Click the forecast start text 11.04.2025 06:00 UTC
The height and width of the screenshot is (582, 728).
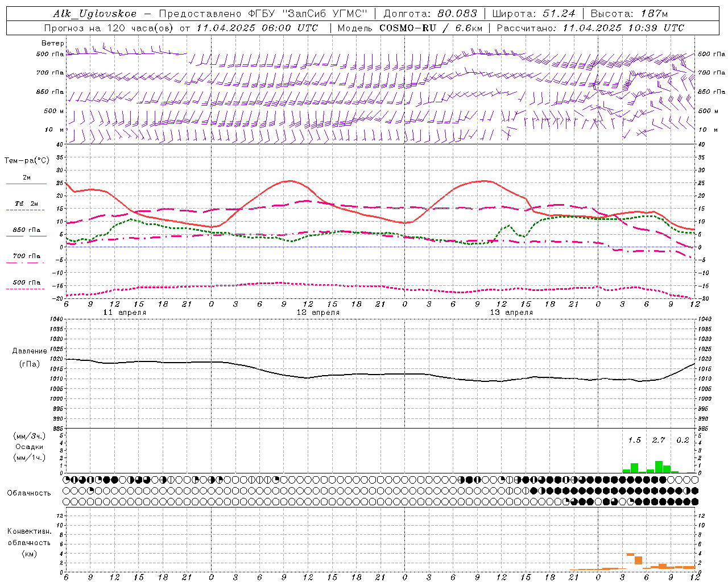pyautogui.click(x=257, y=28)
